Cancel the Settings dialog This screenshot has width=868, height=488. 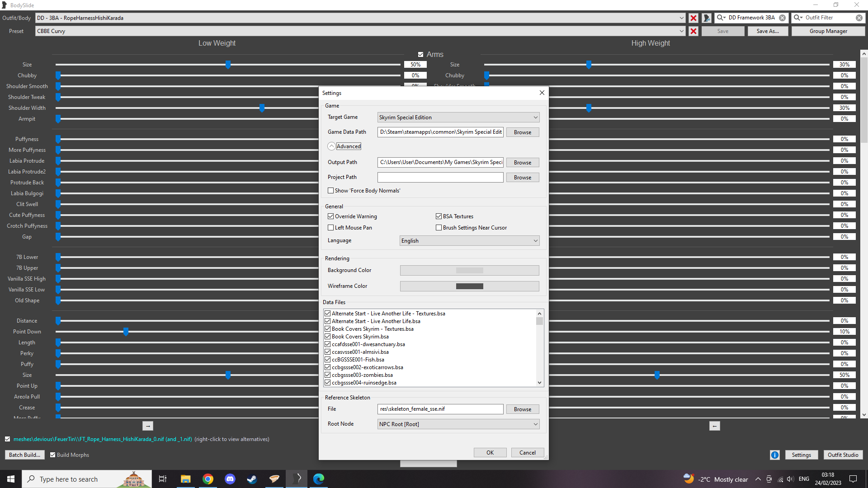528,453
